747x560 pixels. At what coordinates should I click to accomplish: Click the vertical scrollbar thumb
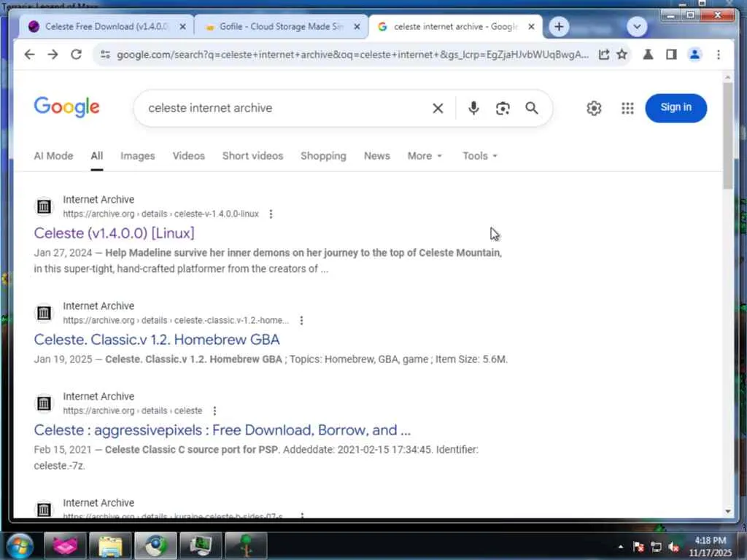(727, 136)
